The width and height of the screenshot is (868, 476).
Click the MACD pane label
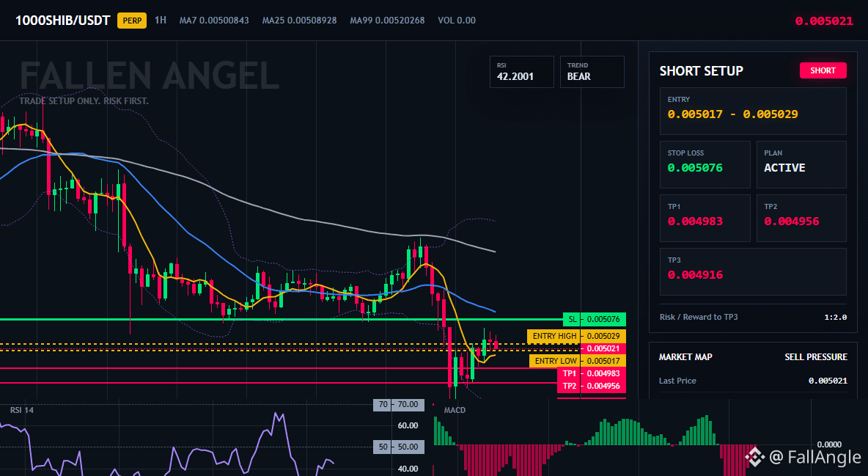pyautogui.click(x=455, y=410)
